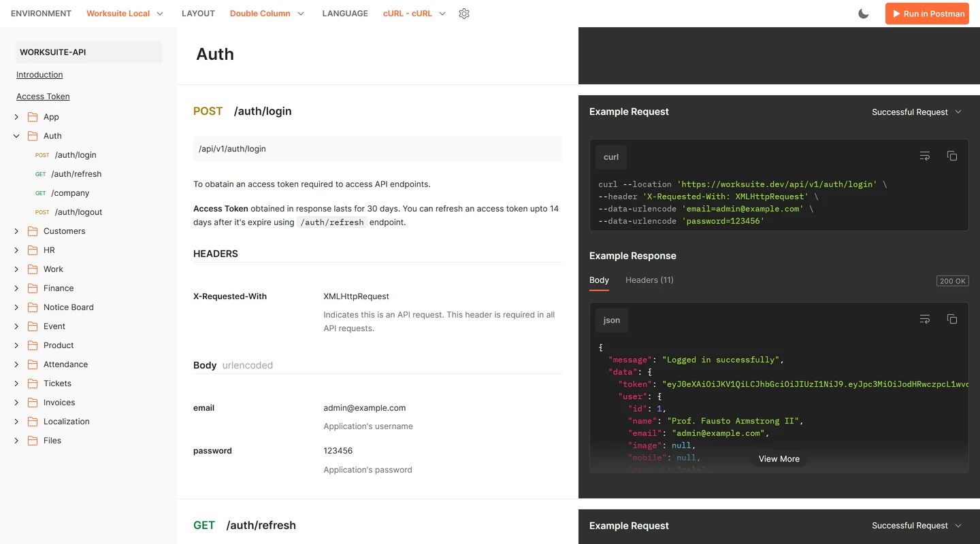Open the first Successful Request dropdown
The height and width of the screenshot is (544, 980).
(x=917, y=112)
